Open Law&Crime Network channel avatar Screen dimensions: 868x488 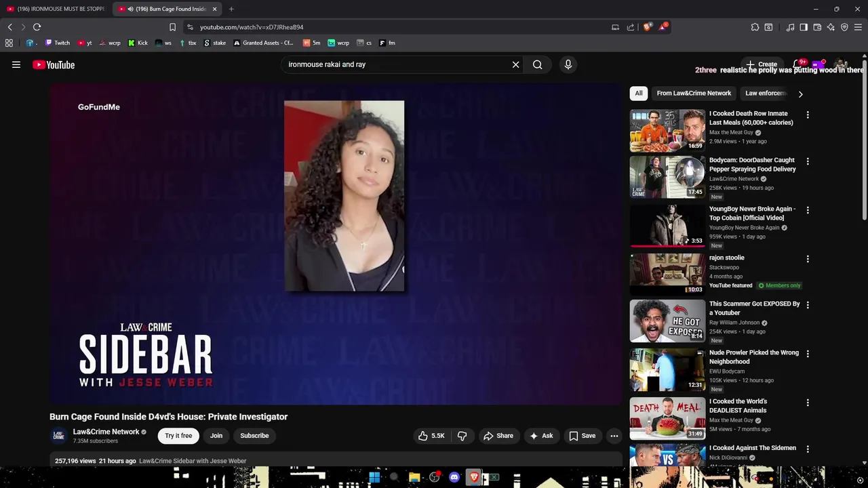click(x=59, y=436)
